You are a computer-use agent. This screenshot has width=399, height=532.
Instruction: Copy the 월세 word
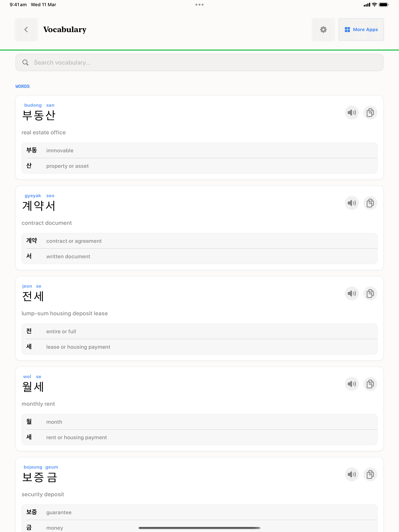coord(370,384)
